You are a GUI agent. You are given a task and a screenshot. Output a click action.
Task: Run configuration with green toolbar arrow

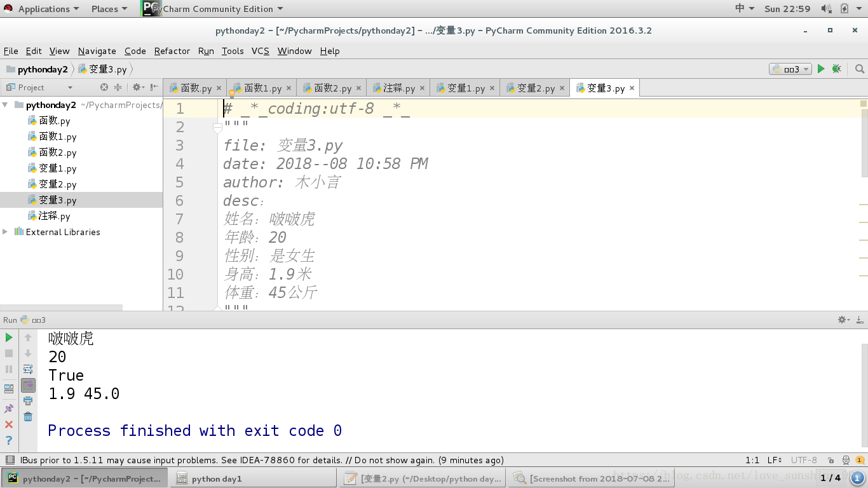[x=821, y=69]
